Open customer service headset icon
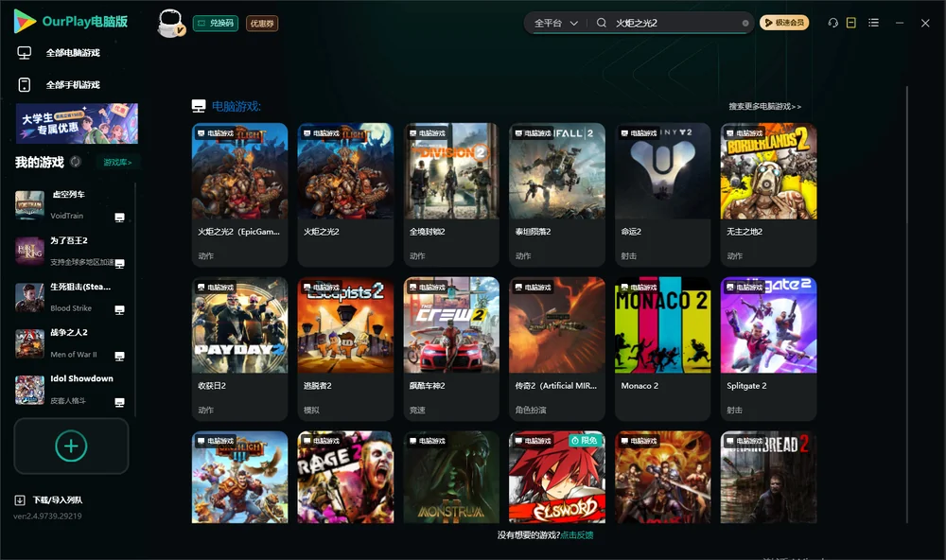 tap(832, 23)
